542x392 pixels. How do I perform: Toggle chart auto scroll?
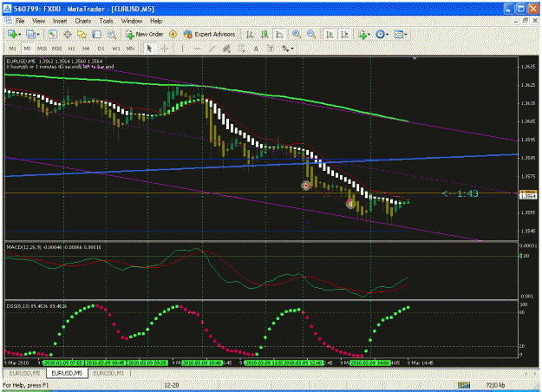[x=330, y=34]
